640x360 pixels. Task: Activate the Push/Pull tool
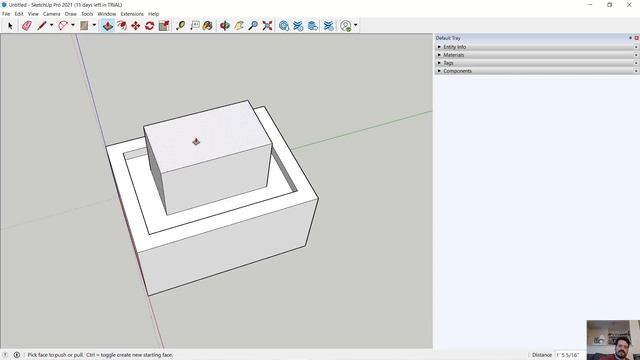point(108,26)
